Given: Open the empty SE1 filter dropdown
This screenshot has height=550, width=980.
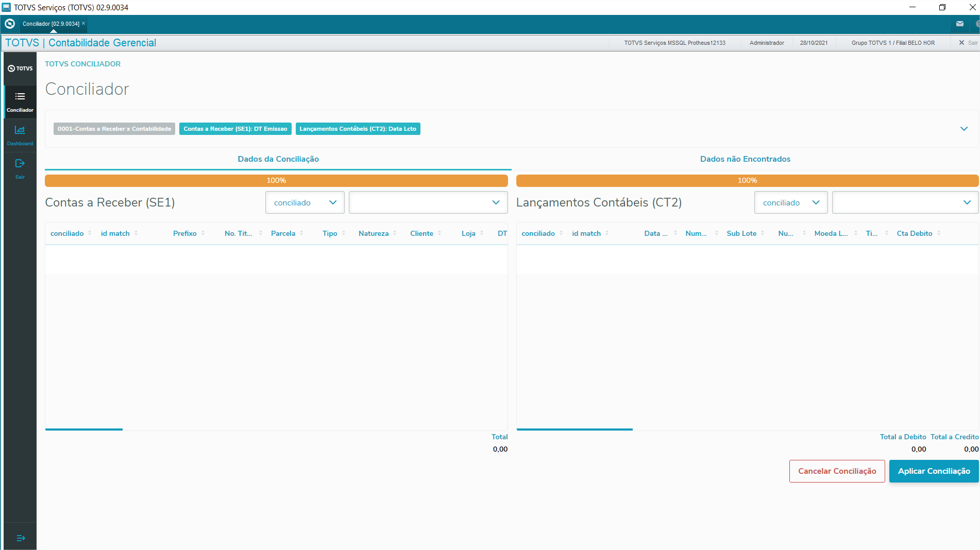Looking at the screenshot, I should (x=428, y=202).
